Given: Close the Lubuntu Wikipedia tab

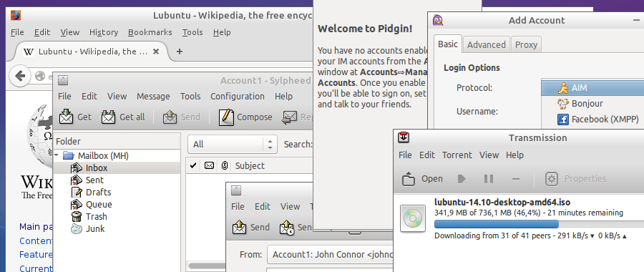Looking at the screenshot, I should click(x=156, y=52).
